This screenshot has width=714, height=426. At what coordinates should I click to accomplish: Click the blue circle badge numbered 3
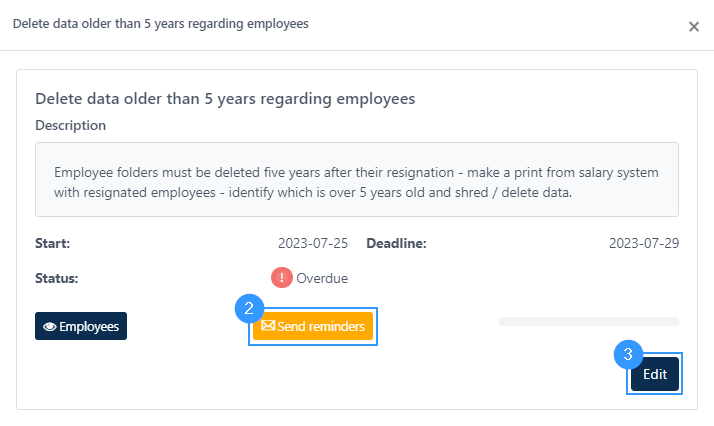coord(628,354)
